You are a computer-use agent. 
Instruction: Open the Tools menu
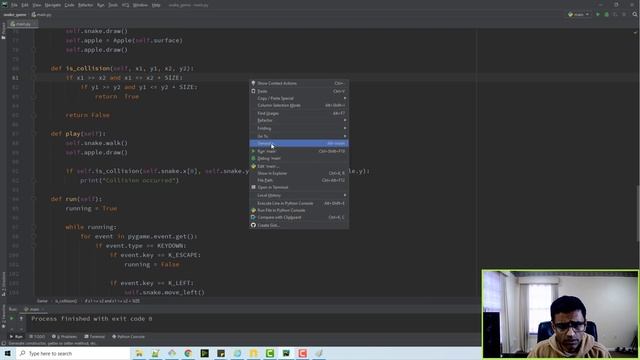click(x=113, y=5)
